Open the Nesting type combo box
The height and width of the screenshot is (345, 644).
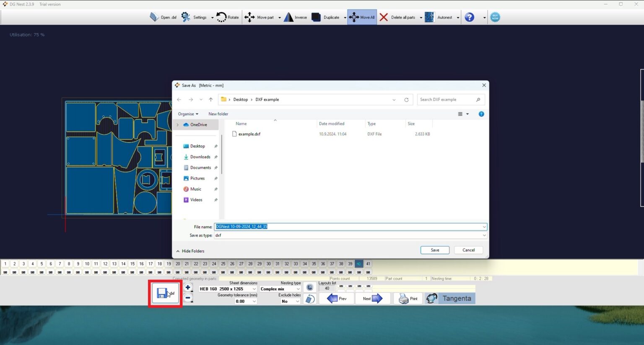pos(280,289)
